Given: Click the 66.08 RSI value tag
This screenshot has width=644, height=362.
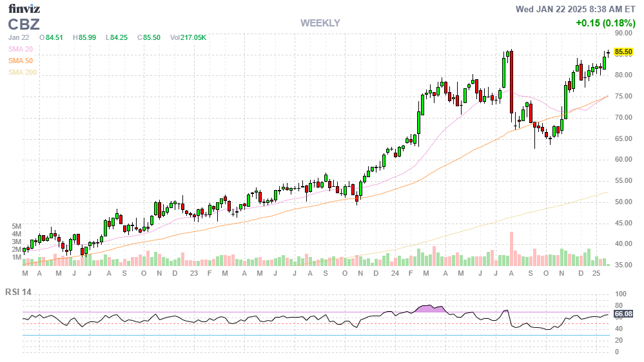Looking at the screenshot, I should coord(622,314).
